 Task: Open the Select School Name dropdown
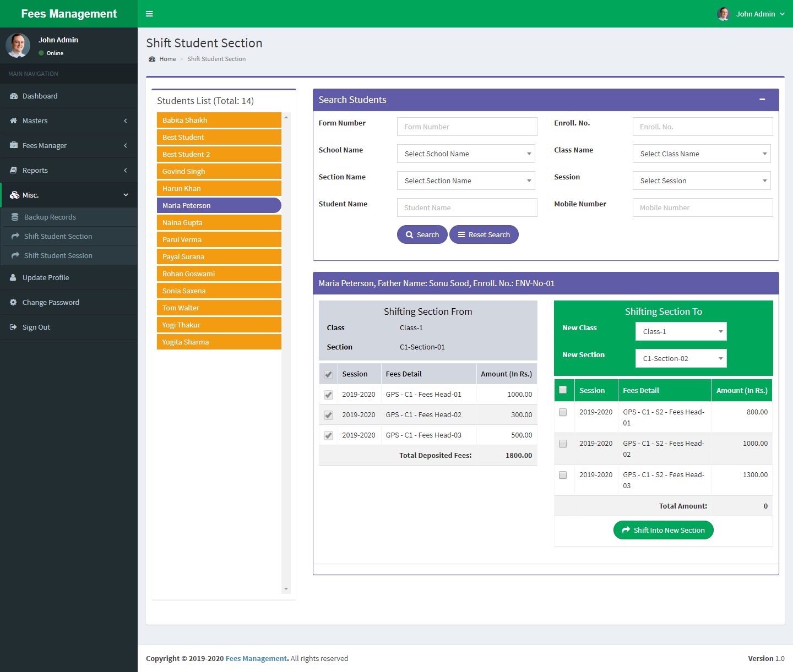coord(466,154)
